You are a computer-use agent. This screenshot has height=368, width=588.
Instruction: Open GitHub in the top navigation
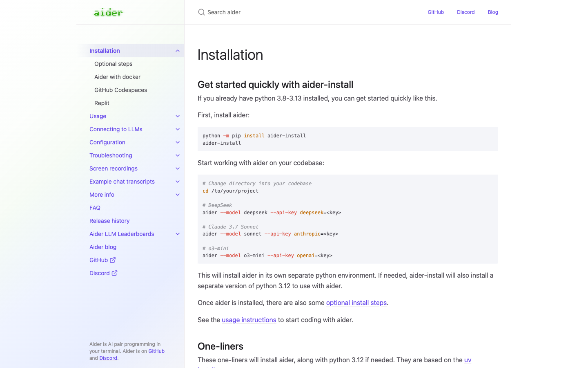coord(436,12)
